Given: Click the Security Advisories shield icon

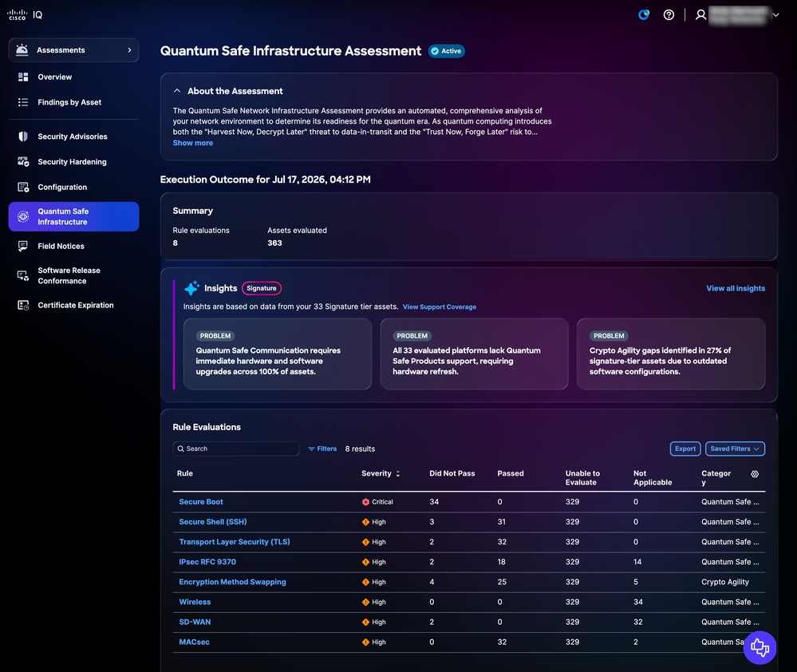Looking at the screenshot, I should point(23,136).
